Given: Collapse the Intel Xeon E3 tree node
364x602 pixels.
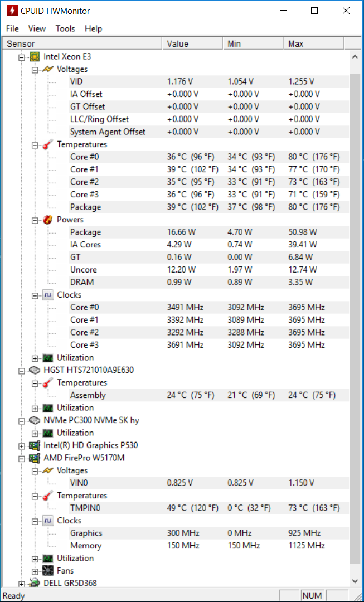Looking at the screenshot, I should pyautogui.click(x=22, y=57).
